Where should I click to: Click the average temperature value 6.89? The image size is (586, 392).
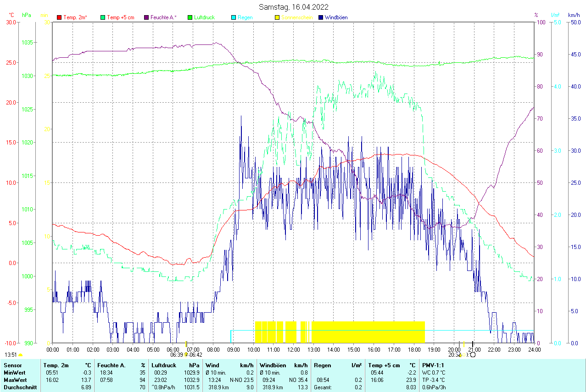[x=86, y=388]
